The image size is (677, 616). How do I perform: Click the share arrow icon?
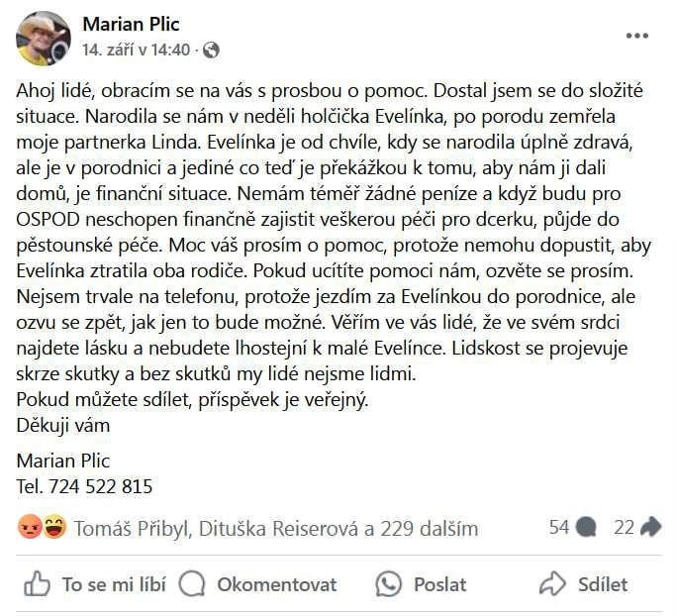coord(552,584)
